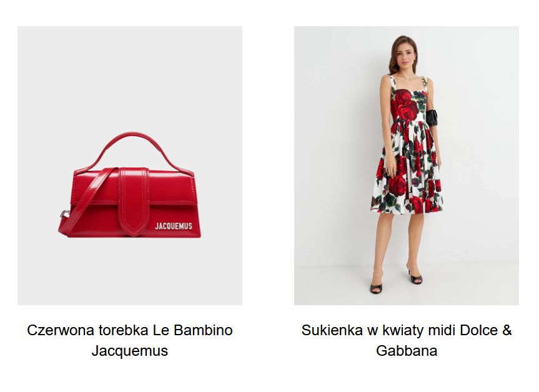
Task: Open the red Jacquemus bag product image
Action: [129, 165]
